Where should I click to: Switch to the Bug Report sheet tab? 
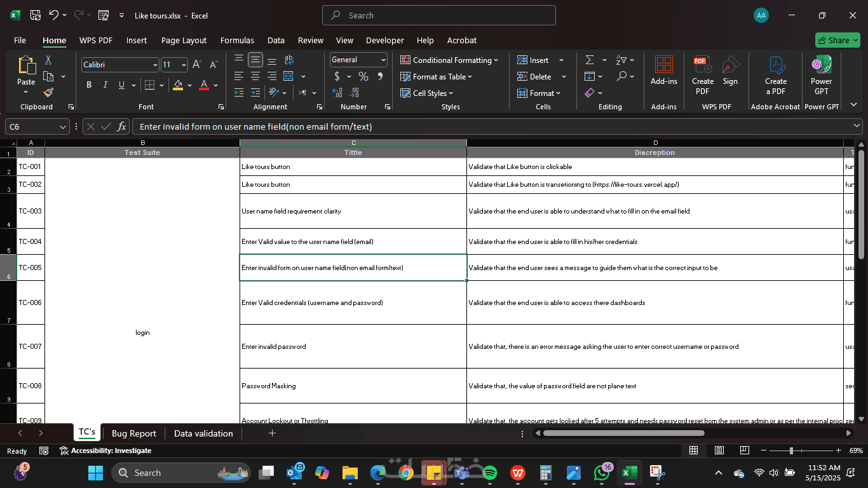(133, 433)
